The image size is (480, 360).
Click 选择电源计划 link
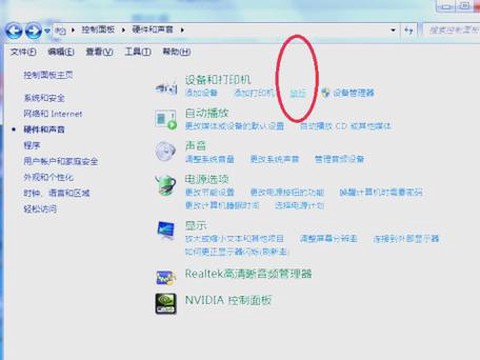[299, 205]
